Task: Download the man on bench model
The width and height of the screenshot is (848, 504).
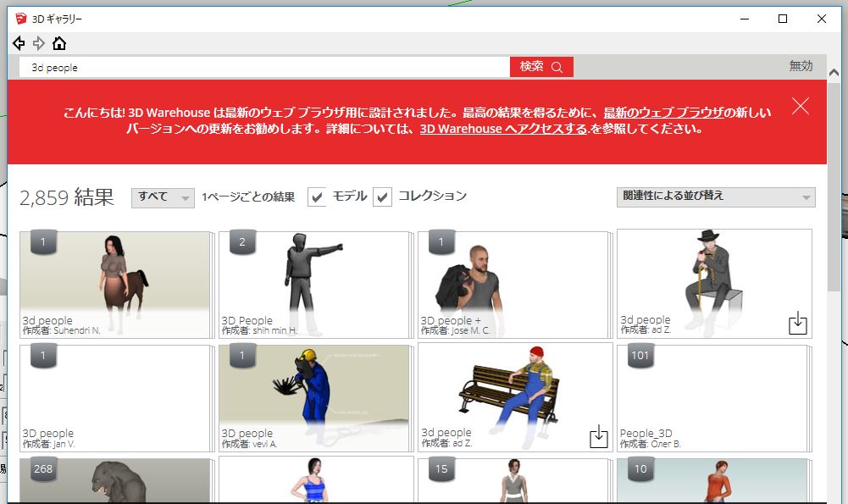Action: 599,436
